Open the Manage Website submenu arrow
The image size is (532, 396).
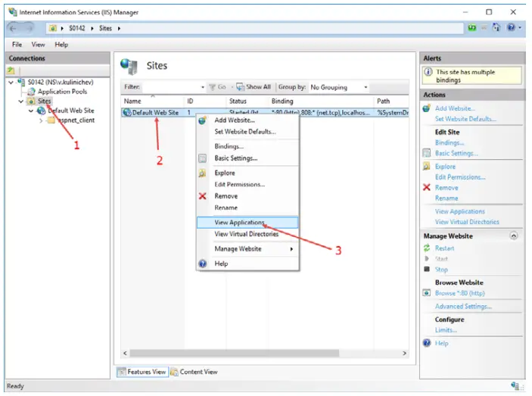tap(291, 249)
